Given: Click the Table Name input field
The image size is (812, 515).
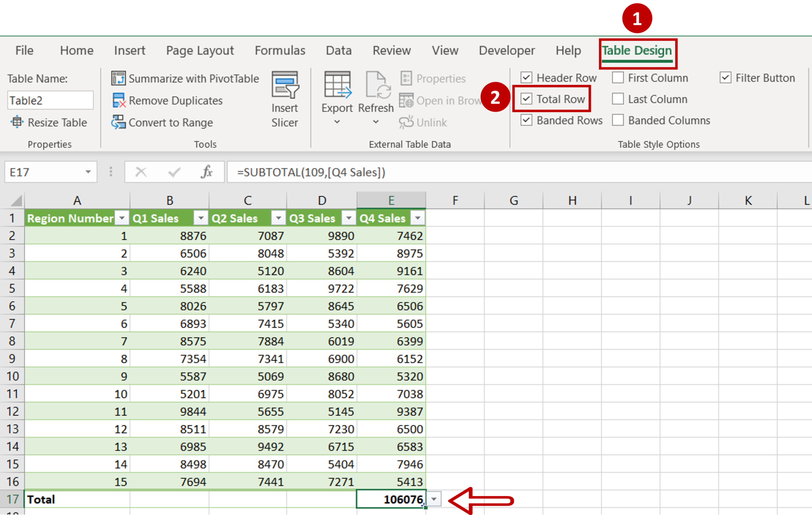Looking at the screenshot, I should coord(50,100).
